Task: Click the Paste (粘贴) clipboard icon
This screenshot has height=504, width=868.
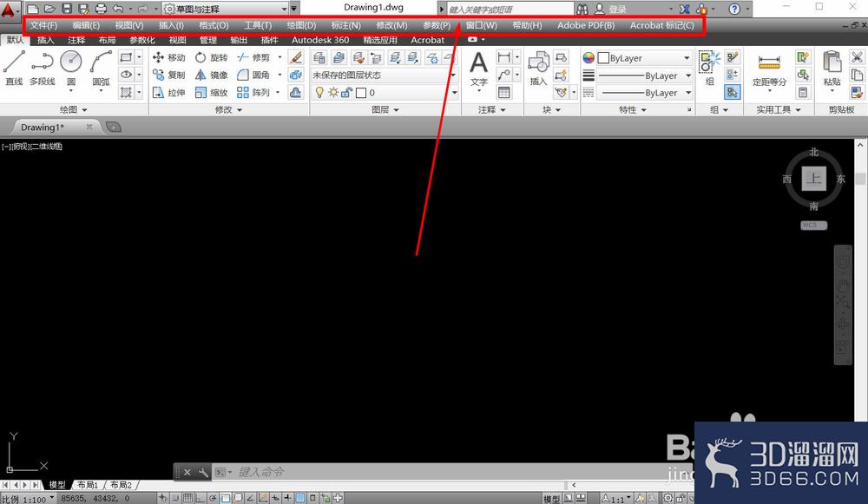Action: (x=830, y=65)
